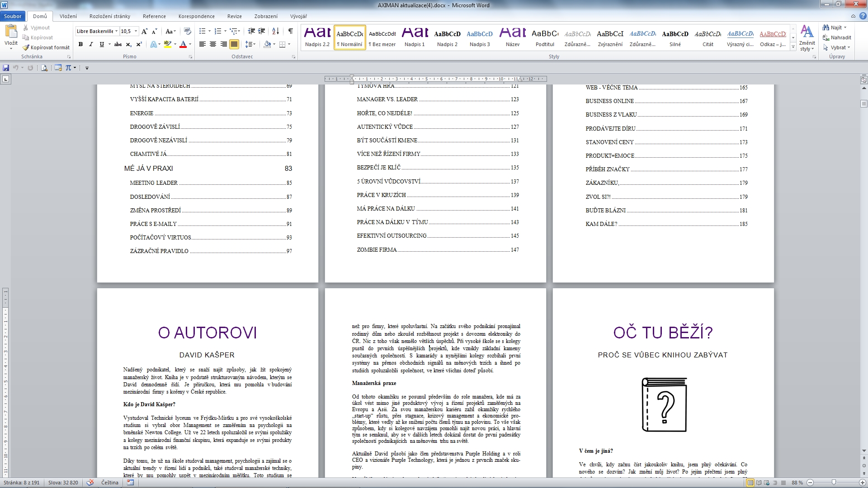Click the Čeština language status button
The height and width of the screenshot is (488, 868).
[x=110, y=483]
